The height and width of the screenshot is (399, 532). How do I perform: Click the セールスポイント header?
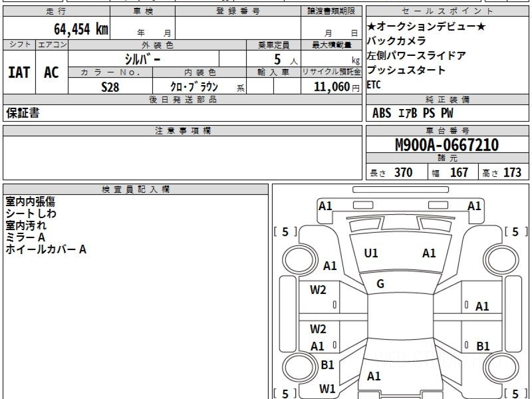448,12
